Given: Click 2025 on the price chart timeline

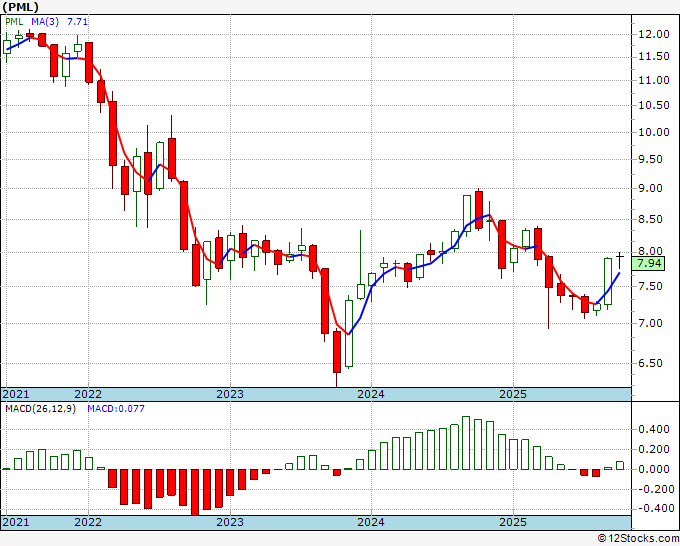Looking at the screenshot, I should (513, 394).
